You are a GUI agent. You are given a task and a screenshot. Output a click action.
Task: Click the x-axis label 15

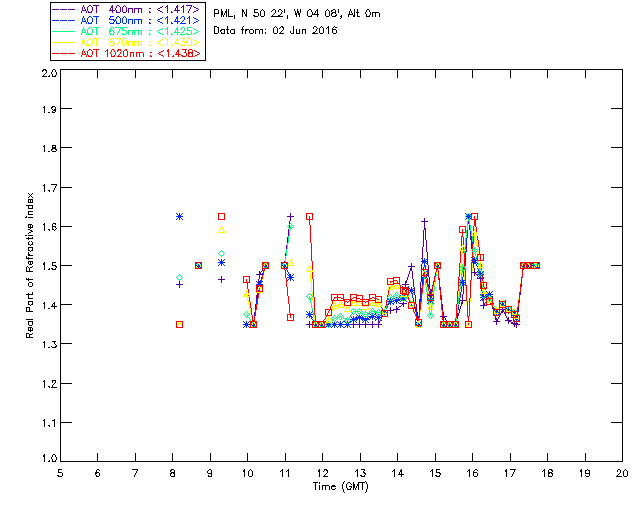point(435,473)
